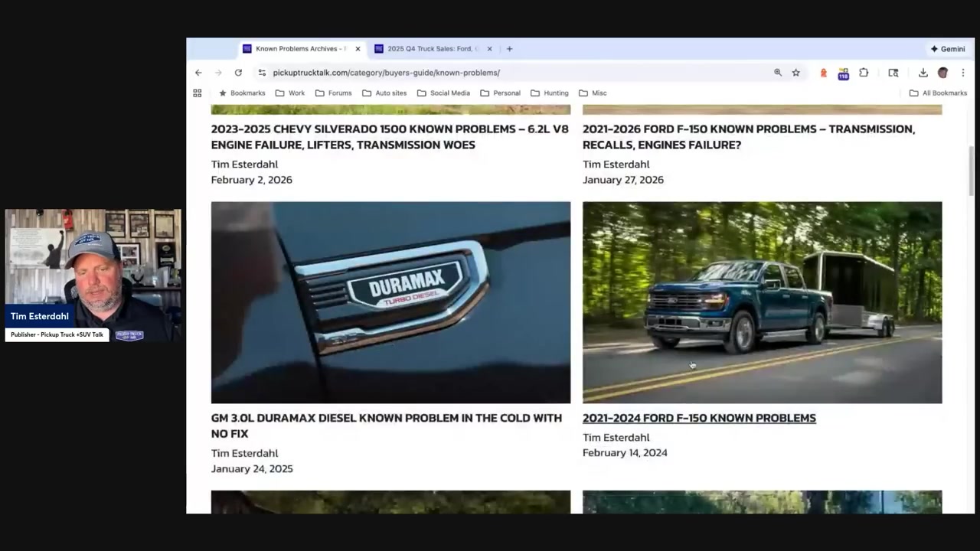Click the Duramax badge article thumbnail
980x551 pixels.
coord(390,302)
